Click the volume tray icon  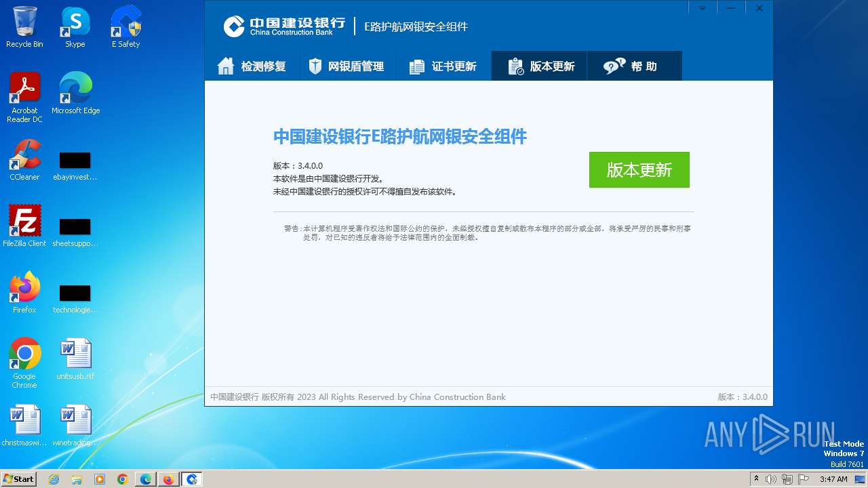tap(771, 479)
